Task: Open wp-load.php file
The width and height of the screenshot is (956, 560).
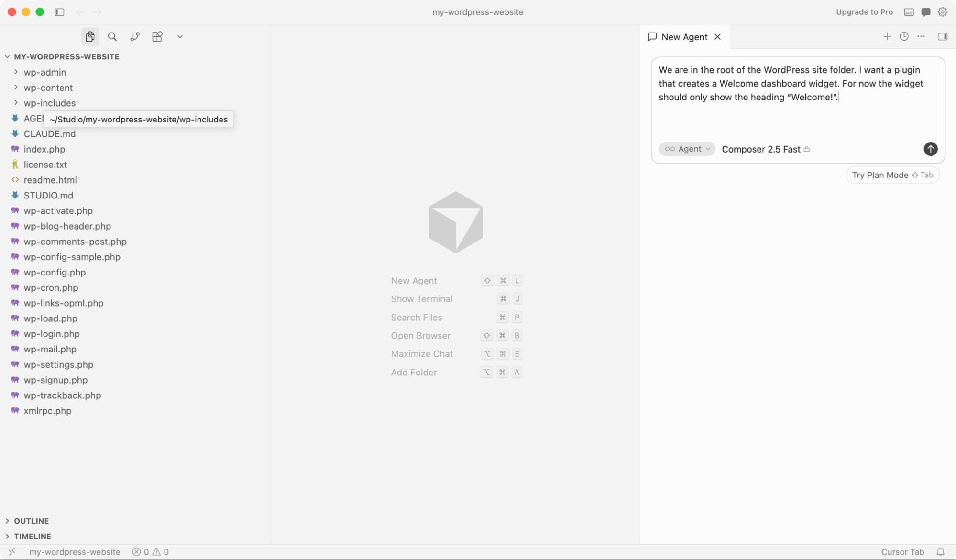Action: click(x=135, y=318)
